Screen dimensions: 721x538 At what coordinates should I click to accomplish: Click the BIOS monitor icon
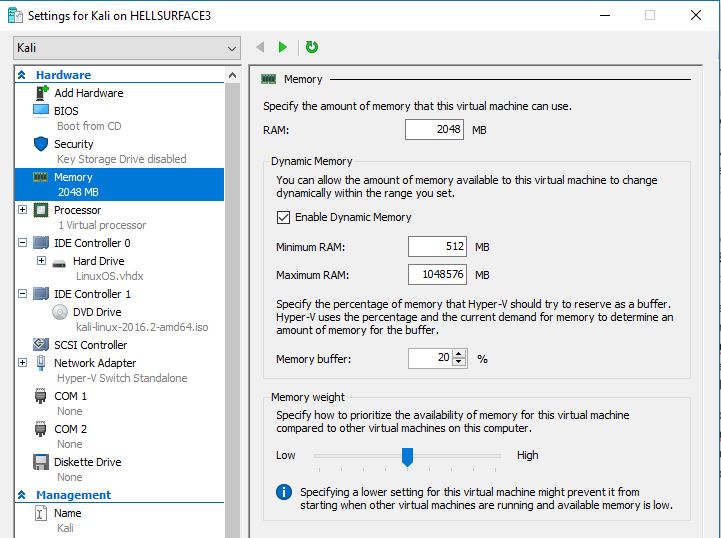pos(41,110)
